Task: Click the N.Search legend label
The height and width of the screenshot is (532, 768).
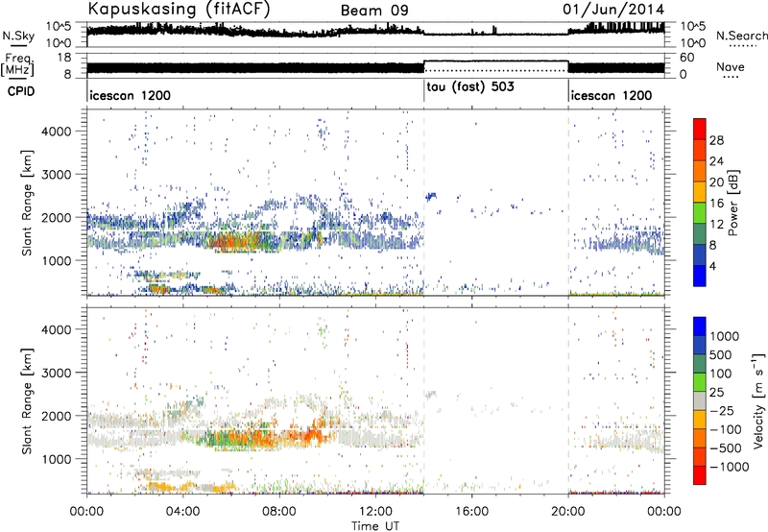Action: 741,36
